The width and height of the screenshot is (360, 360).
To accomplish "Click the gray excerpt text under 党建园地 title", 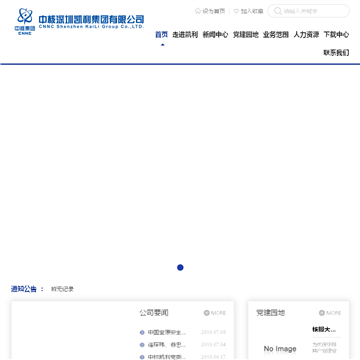I will (x=324, y=347).
